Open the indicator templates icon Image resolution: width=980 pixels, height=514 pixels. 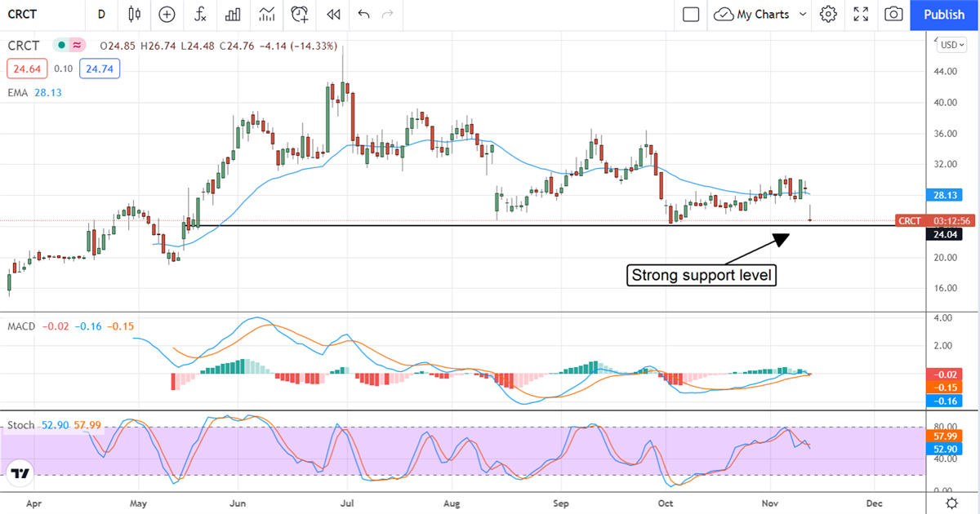click(266, 15)
